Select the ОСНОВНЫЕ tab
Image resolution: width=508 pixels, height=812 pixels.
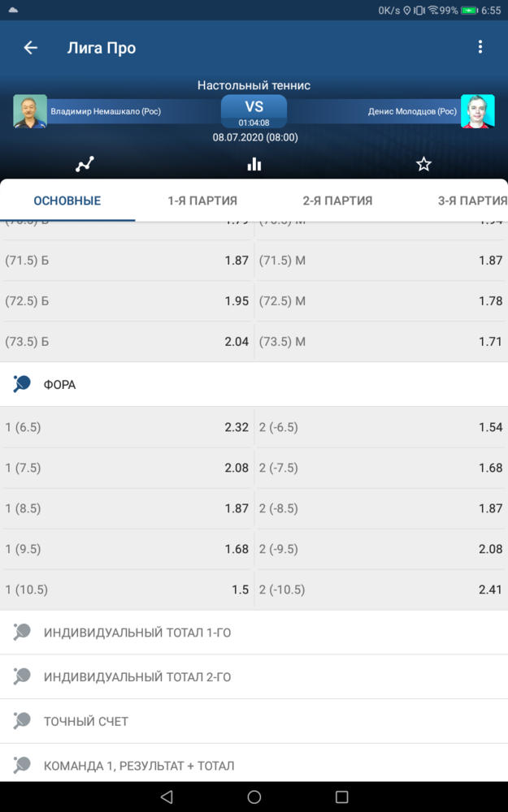[67, 201]
